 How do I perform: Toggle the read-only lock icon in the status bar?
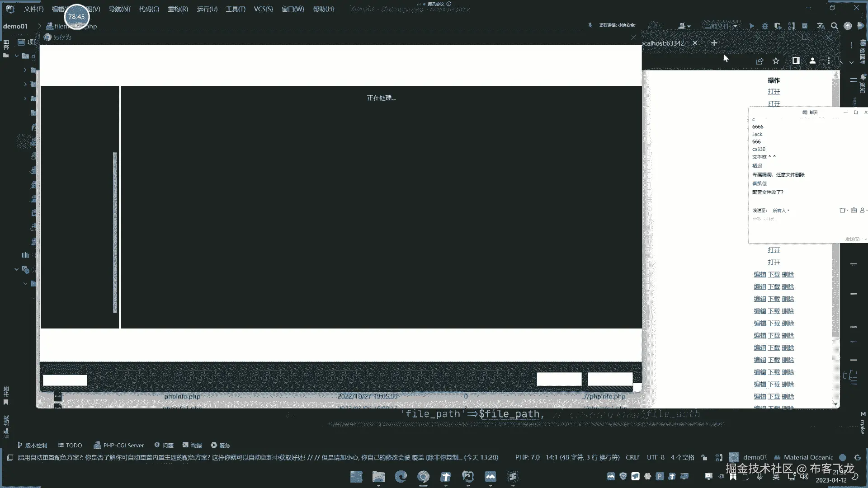click(x=704, y=457)
